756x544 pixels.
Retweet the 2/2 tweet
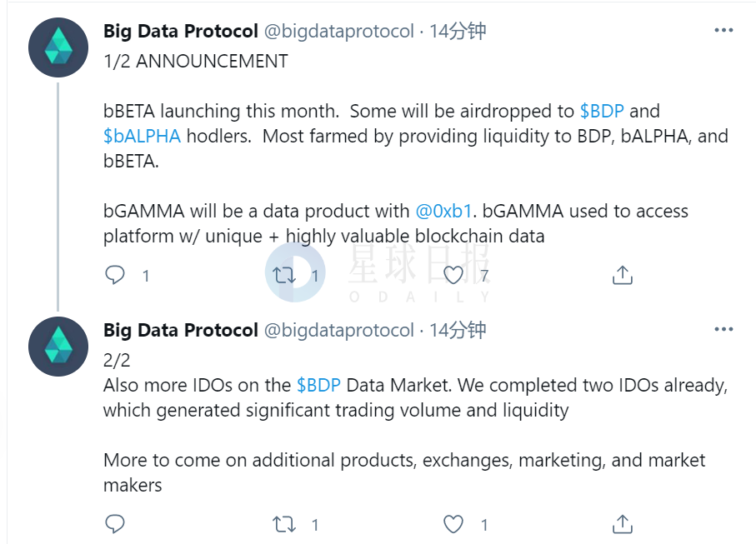pyautogui.click(x=285, y=524)
